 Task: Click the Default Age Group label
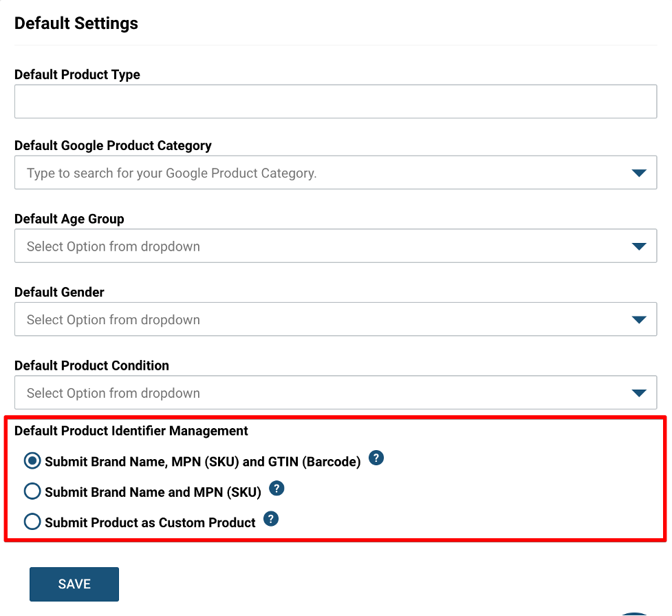click(69, 219)
